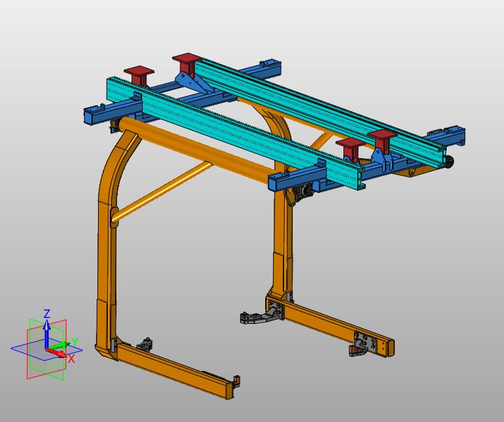Select the gray clamp at the right leg base

point(260,316)
